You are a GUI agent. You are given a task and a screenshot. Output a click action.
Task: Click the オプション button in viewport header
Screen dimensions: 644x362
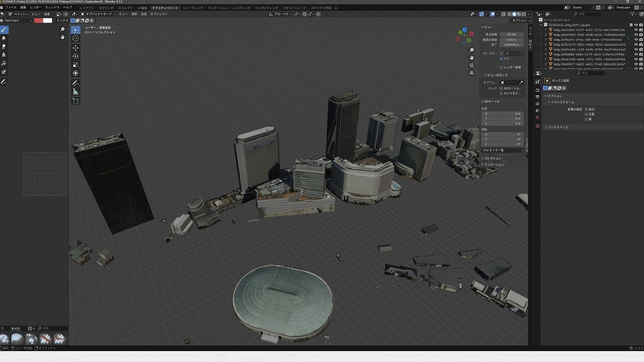[x=519, y=21]
